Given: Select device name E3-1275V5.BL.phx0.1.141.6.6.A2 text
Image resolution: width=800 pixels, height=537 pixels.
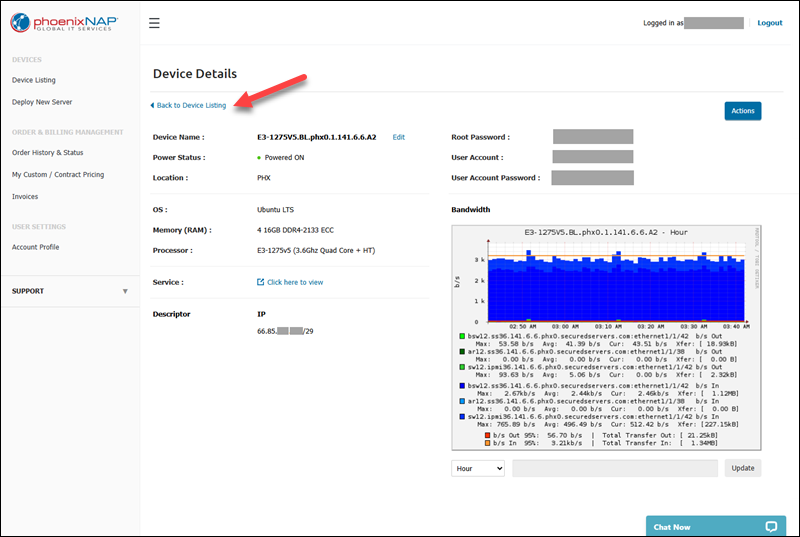Looking at the screenshot, I should coord(316,137).
